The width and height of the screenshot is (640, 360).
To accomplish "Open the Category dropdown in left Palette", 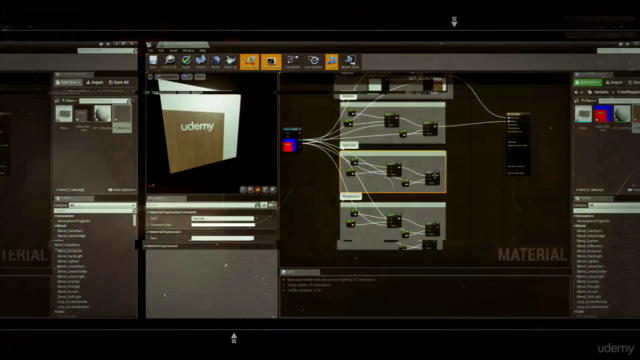I will [102, 205].
